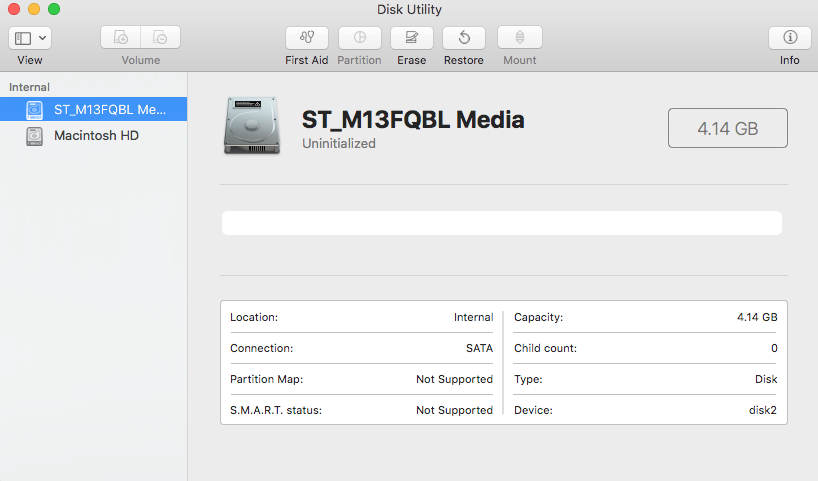Click the Erase toolbar icon
Image resolution: width=818 pixels, height=481 pixels.
click(x=412, y=38)
